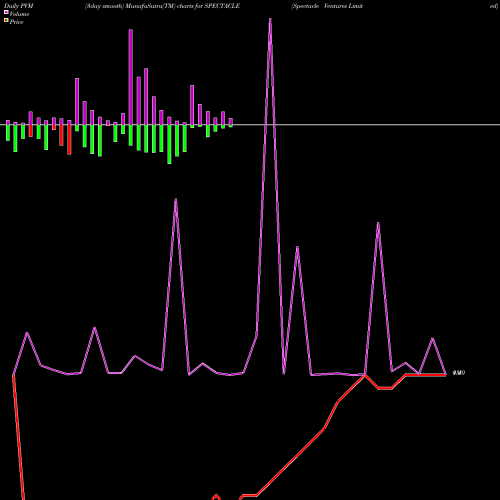Click the MunafaSutra charts for SPECTACLE heading
The width and height of the screenshot is (500, 500).
pos(162,6)
